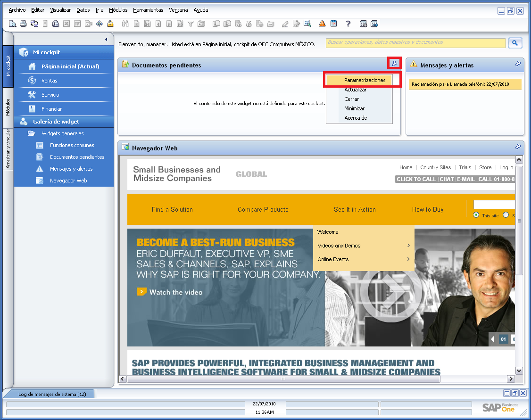Screen dimensions: 531x420
Task: Click the web browser horizontal scrollbar
Action: pos(283,379)
